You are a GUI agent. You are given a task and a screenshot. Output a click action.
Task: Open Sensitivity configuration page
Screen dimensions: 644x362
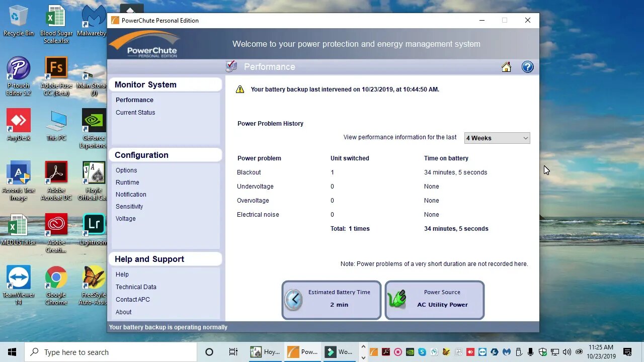[x=129, y=207]
